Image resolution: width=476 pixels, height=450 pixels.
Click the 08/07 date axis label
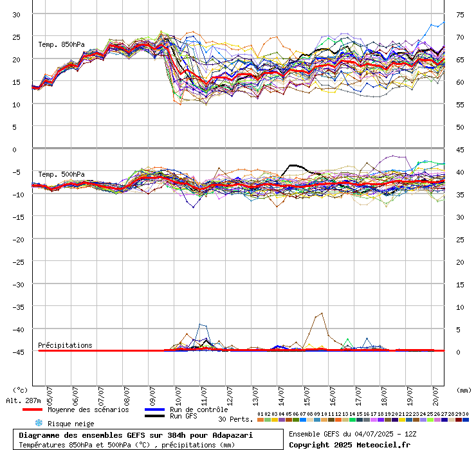click(127, 396)
